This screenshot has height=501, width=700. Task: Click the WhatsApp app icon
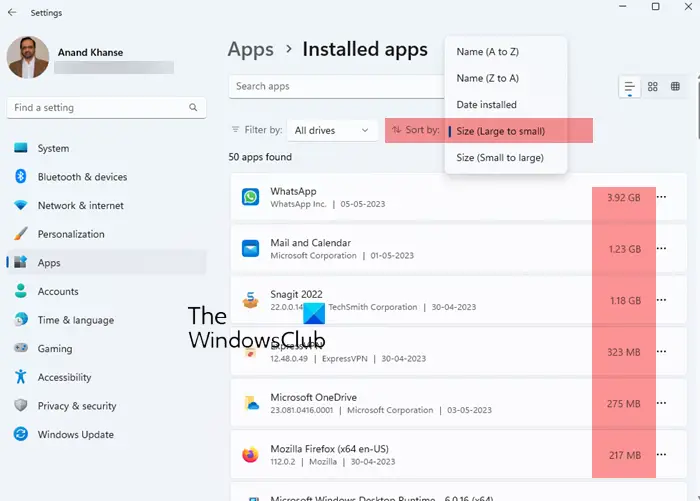[250, 197]
